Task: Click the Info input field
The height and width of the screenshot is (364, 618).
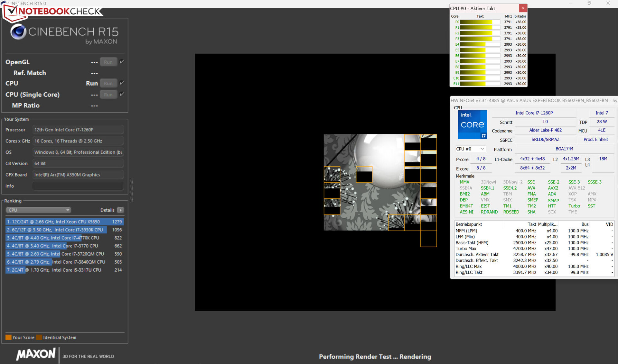Action: coord(78,186)
